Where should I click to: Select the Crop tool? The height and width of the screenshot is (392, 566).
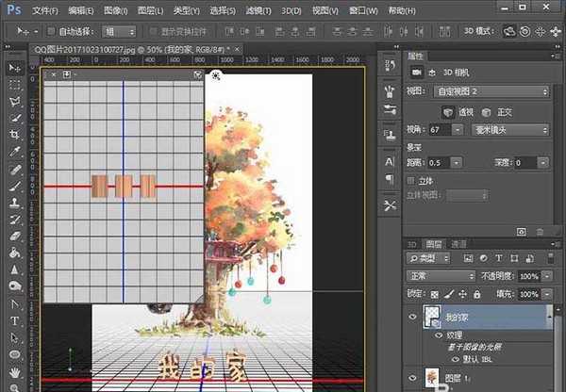pos(15,134)
